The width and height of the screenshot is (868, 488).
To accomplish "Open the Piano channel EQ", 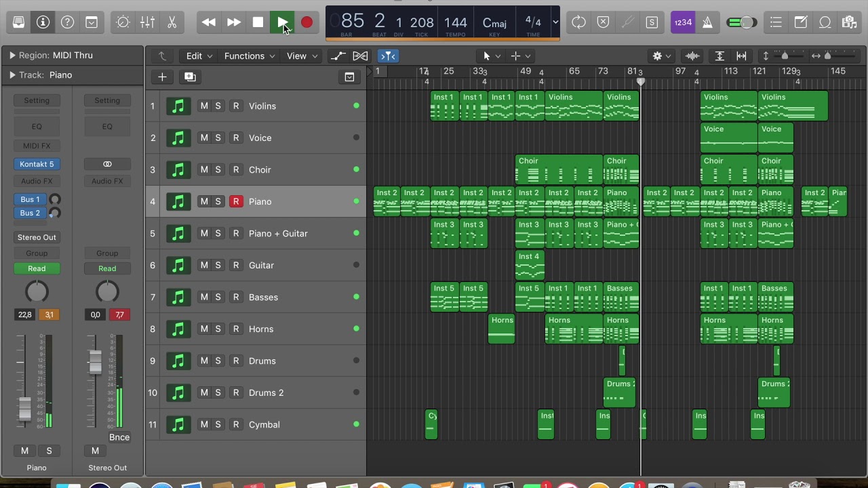I will click(37, 126).
